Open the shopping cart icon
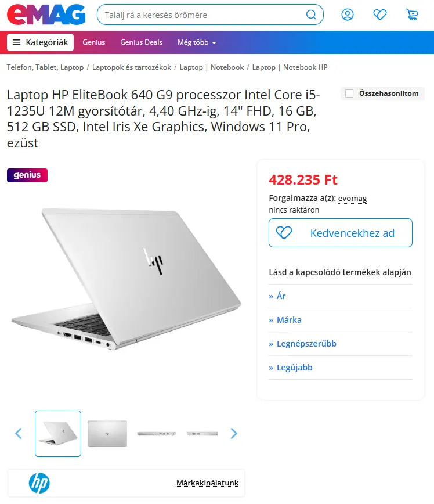Screen dimensions: 434x504 pos(412,15)
